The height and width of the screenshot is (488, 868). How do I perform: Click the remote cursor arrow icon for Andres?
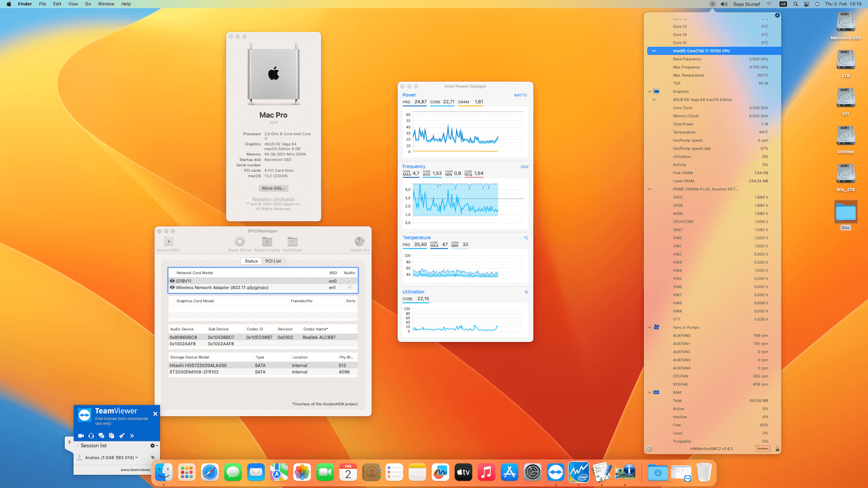point(153,458)
